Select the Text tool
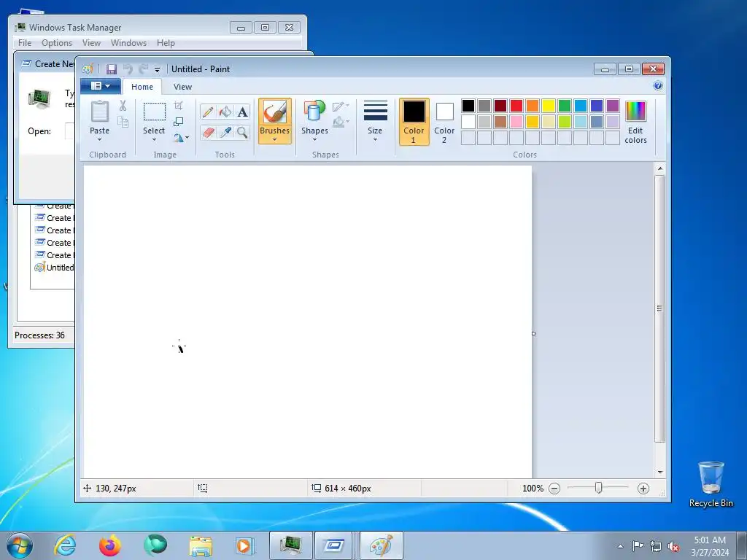The height and width of the screenshot is (560, 747). (x=242, y=112)
